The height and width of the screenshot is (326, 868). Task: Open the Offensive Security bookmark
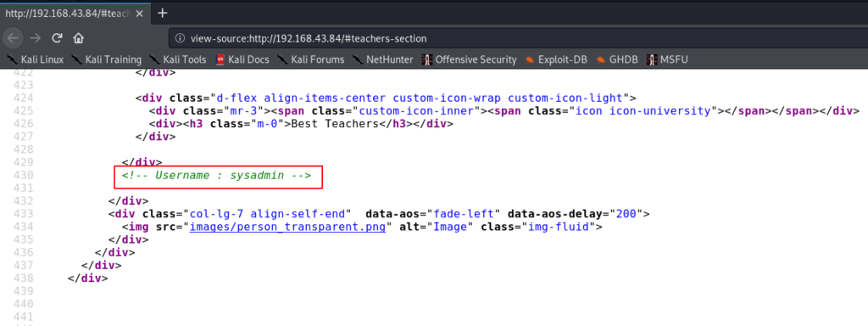pos(470,59)
